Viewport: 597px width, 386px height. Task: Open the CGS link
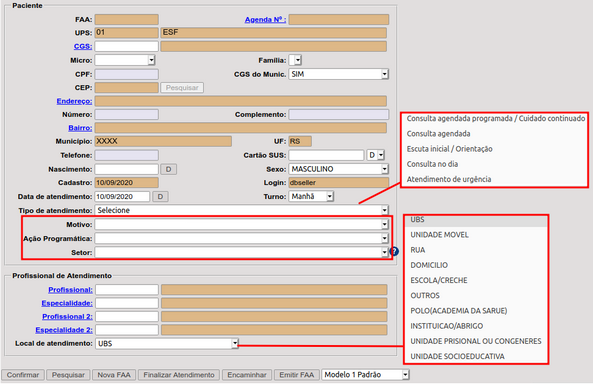(83, 46)
